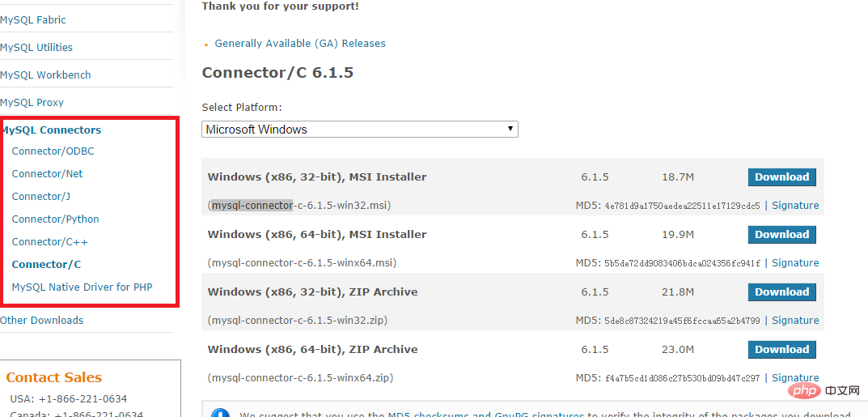
Task: Click the blue info icon near checksum note
Action: (221, 413)
